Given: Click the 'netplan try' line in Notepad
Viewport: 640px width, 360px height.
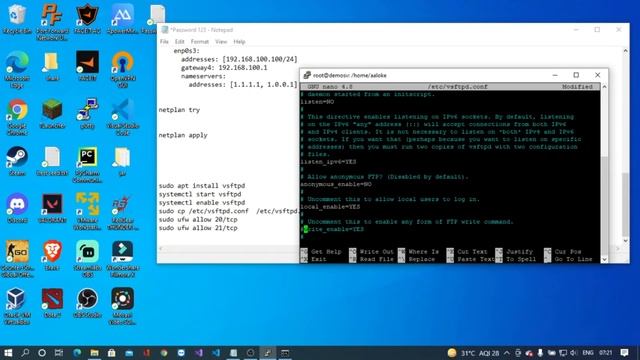Looking at the screenshot, I should [x=179, y=110].
